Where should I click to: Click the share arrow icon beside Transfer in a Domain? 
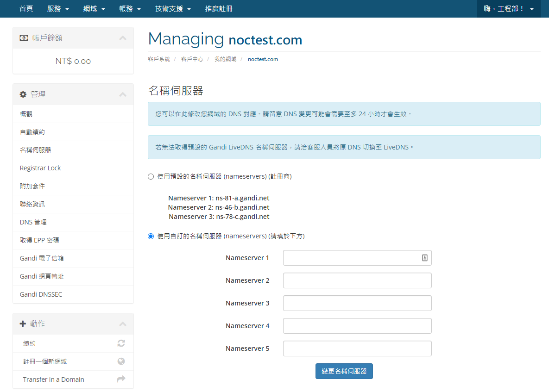(x=121, y=379)
